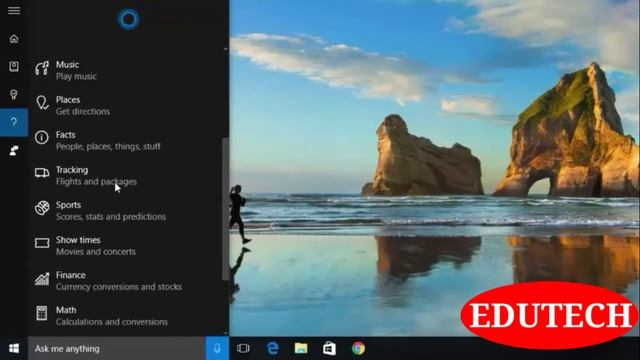Launch Microsoft Edge from the taskbar
640x360 pixels.
pyautogui.click(x=272, y=348)
